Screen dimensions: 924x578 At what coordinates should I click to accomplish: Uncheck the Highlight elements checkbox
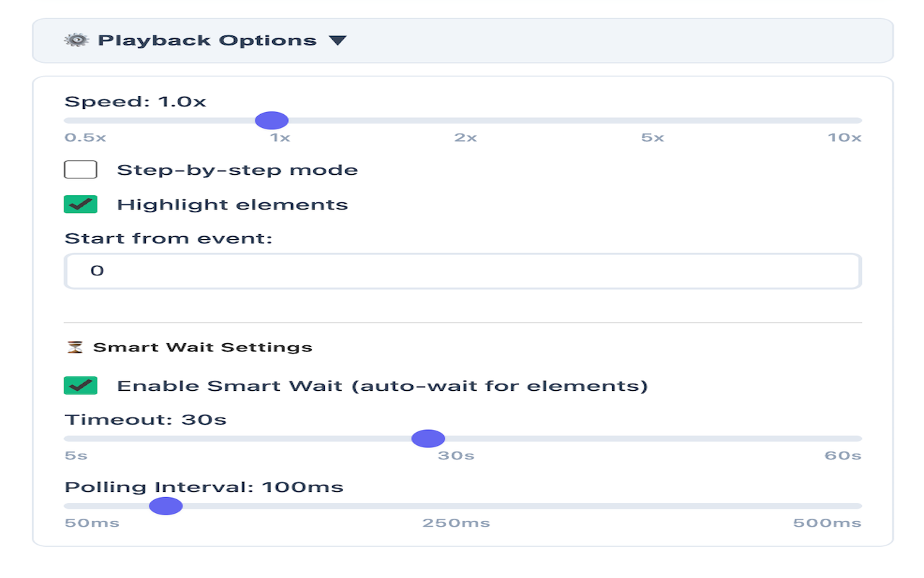tap(81, 204)
